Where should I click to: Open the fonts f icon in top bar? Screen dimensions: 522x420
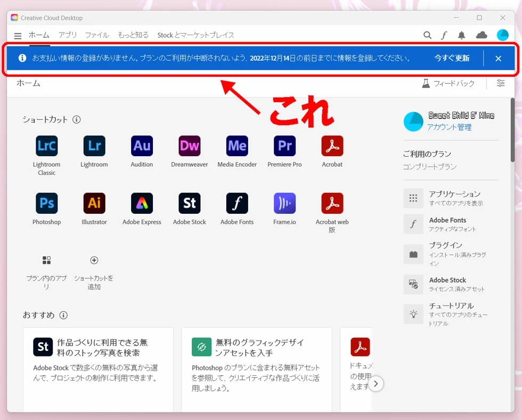(444, 35)
